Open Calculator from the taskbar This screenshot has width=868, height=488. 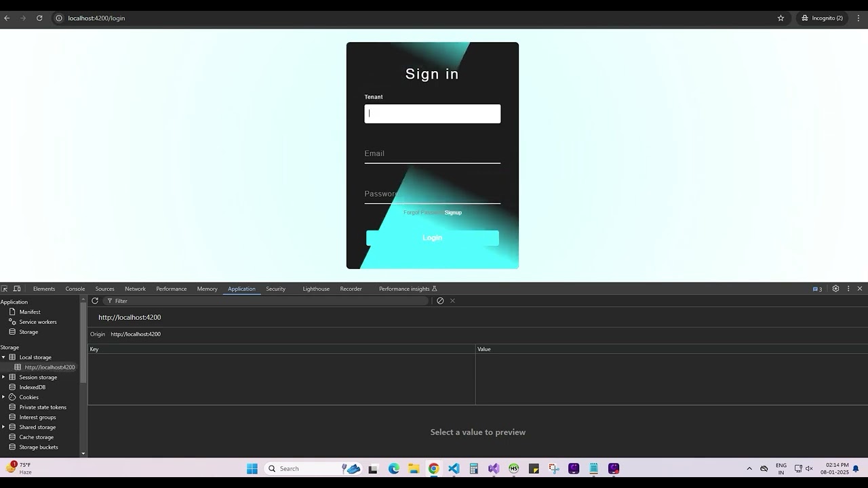tap(473, 468)
